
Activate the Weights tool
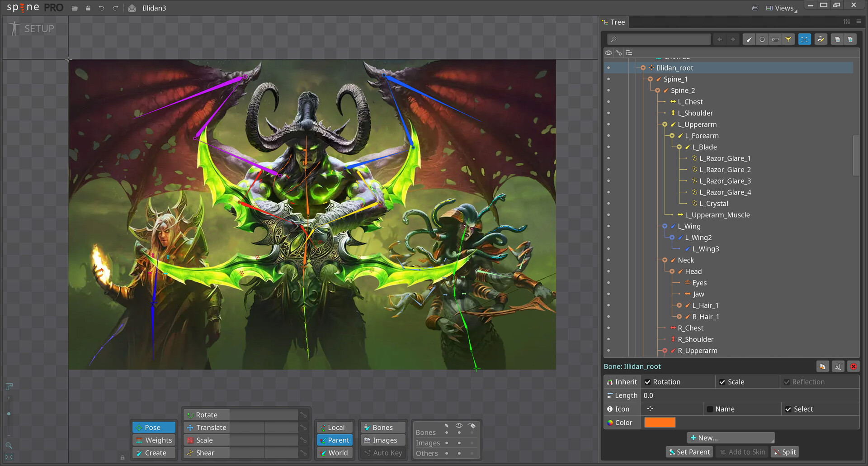tap(154, 440)
